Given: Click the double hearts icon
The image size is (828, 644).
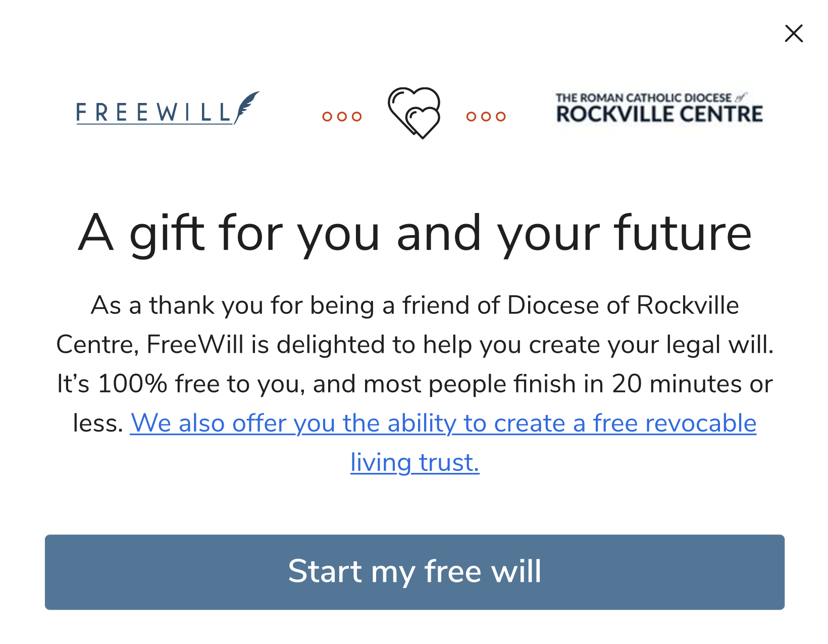Looking at the screenshot, I should point(414,113).
